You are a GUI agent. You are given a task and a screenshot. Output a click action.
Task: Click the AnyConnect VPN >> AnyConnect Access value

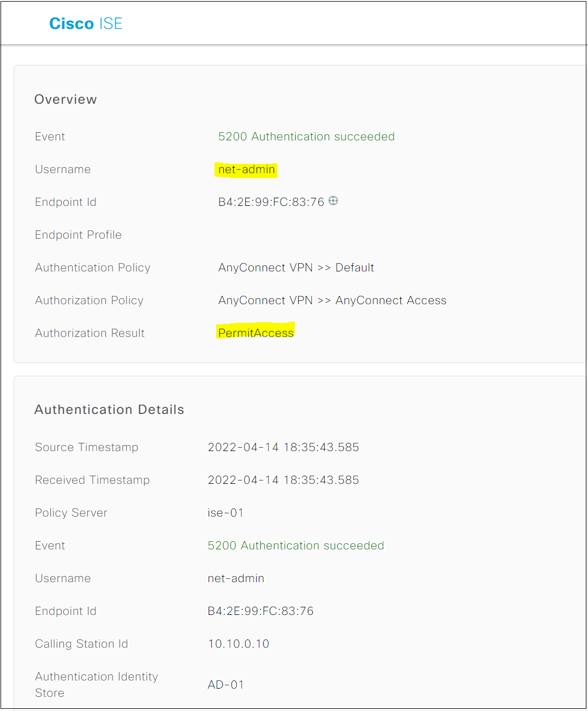(x=332, y=300)
